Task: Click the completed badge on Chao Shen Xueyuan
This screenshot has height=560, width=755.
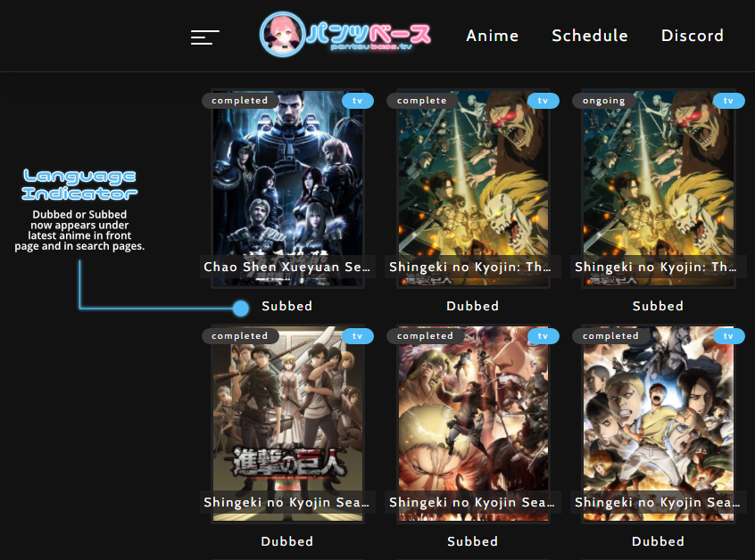Action: coord(240,101)
